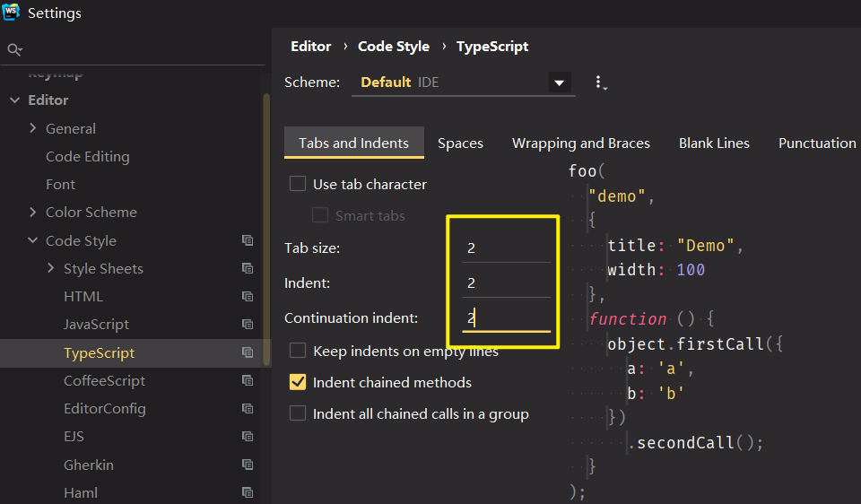Screen dimensions: 861x504
Task: Click project-level icon next to CoffeeScript
Action: [248, 380]
